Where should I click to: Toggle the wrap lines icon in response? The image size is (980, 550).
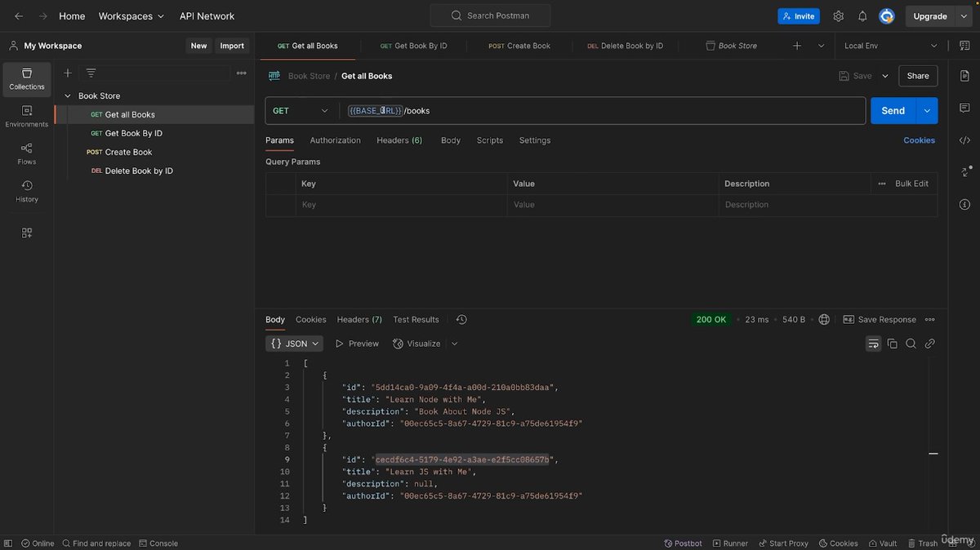(x=874, y=344)
